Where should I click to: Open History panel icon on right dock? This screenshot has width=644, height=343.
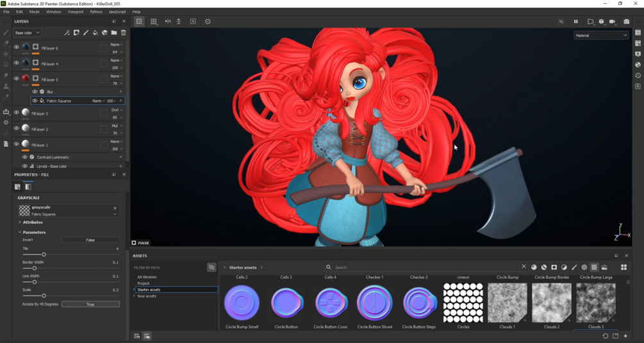click(638, 76)
